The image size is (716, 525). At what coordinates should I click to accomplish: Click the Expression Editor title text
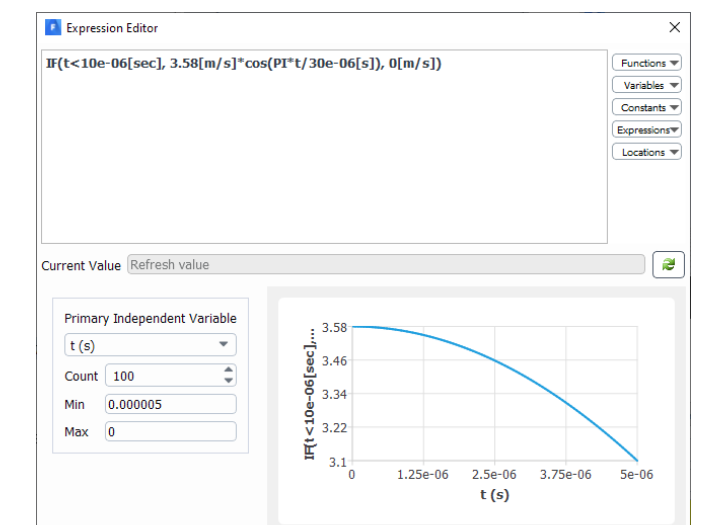[112, 28]
